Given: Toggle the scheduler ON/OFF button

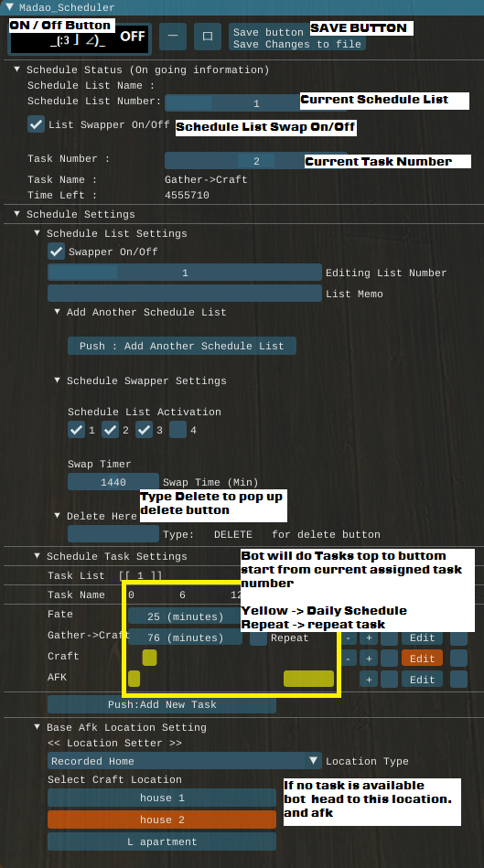Looking at the screenshot, I should click(x=80, y=38).
